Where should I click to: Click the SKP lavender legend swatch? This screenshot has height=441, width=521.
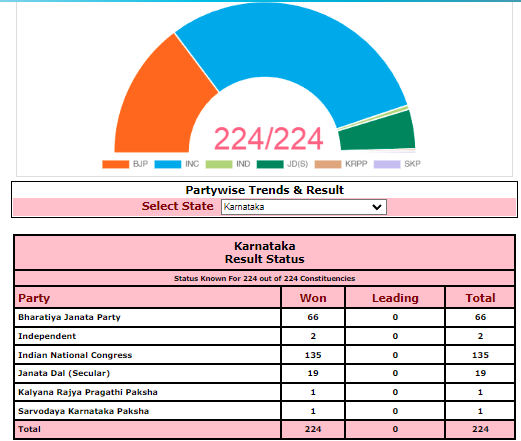coord(387,164)
